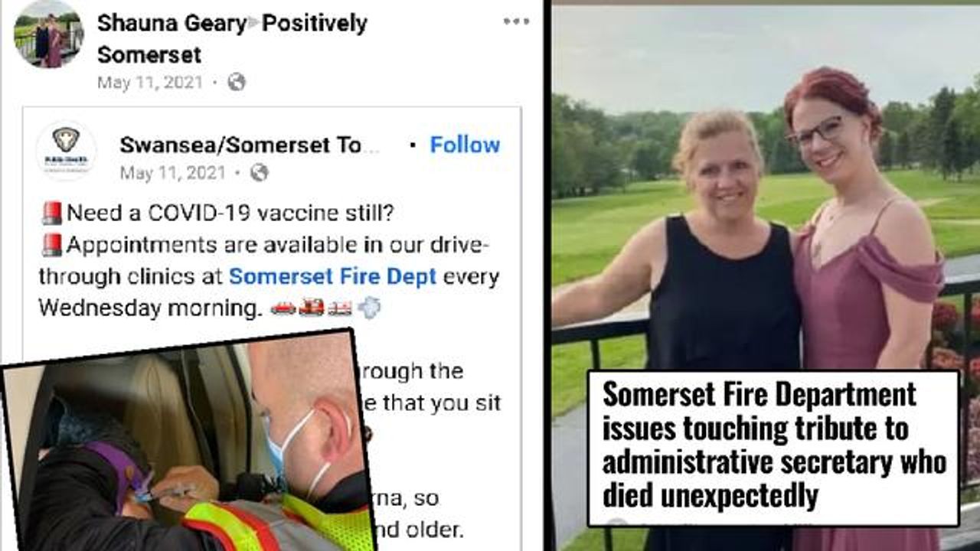Click the shared post's May 11, 2021 timestamp
The width and height of the screenshot is (980, 551).
click(173, 173)
